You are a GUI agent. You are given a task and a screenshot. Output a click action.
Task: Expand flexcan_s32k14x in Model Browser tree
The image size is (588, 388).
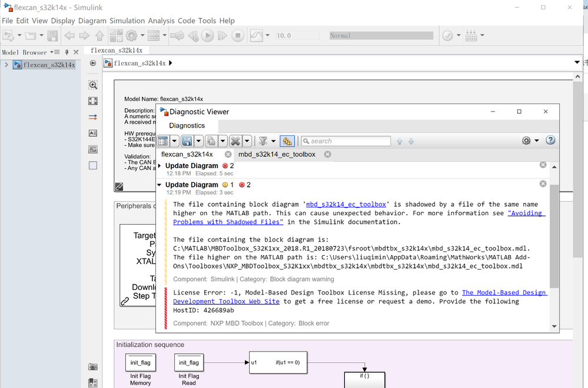click(6, 65)
